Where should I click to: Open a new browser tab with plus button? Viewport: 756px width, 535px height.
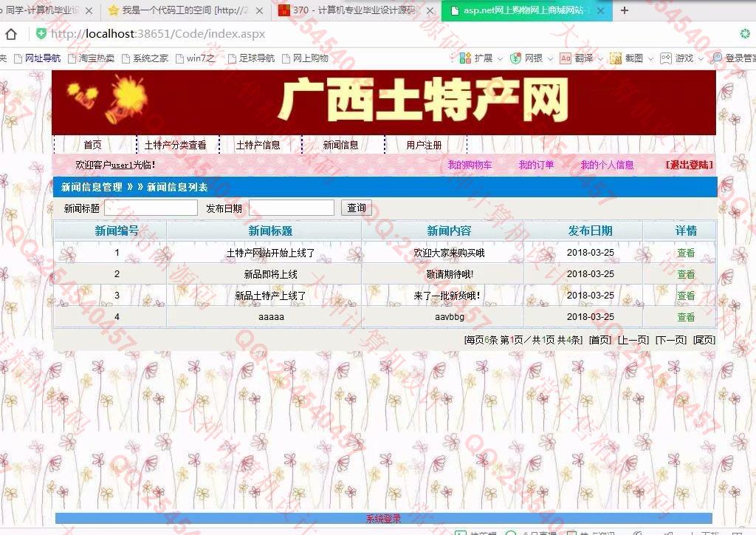(625, 10)
